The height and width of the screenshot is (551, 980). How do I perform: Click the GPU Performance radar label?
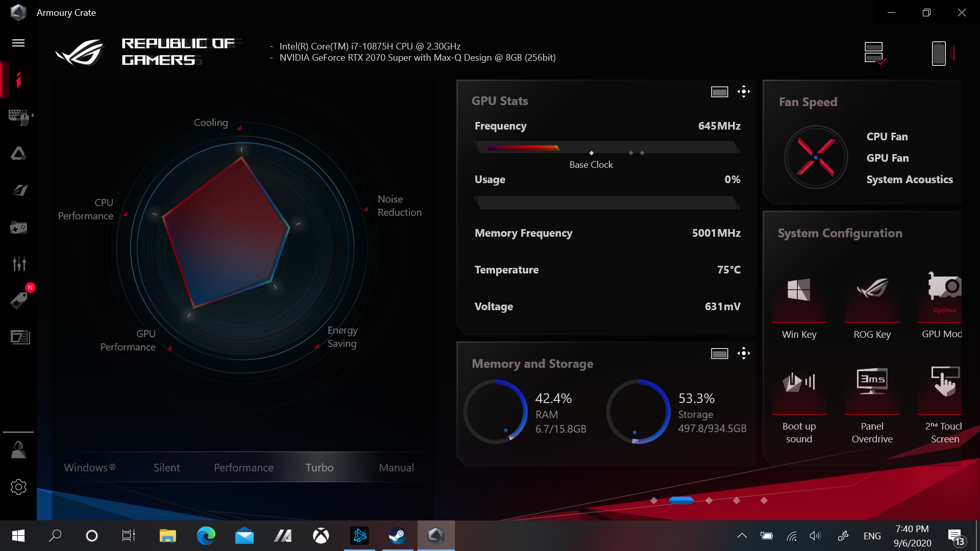(x=128, y=340)
